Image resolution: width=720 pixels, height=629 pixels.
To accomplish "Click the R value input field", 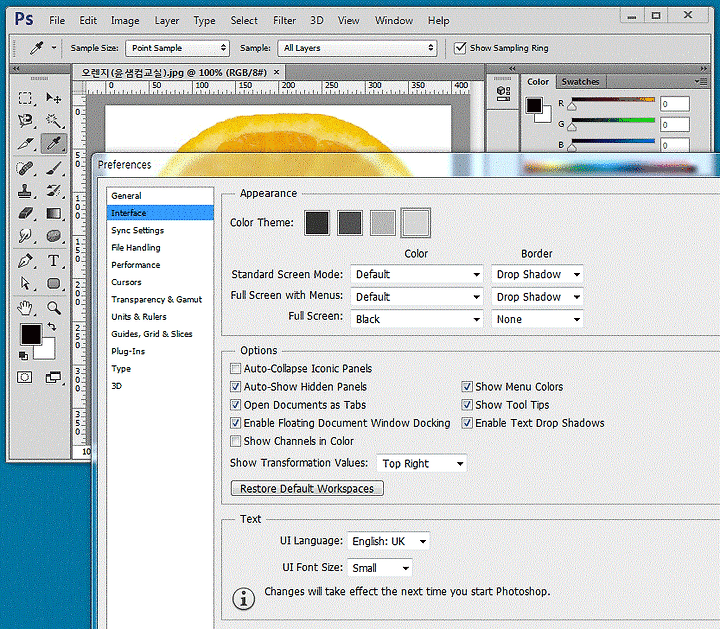I will click(675, 104).
